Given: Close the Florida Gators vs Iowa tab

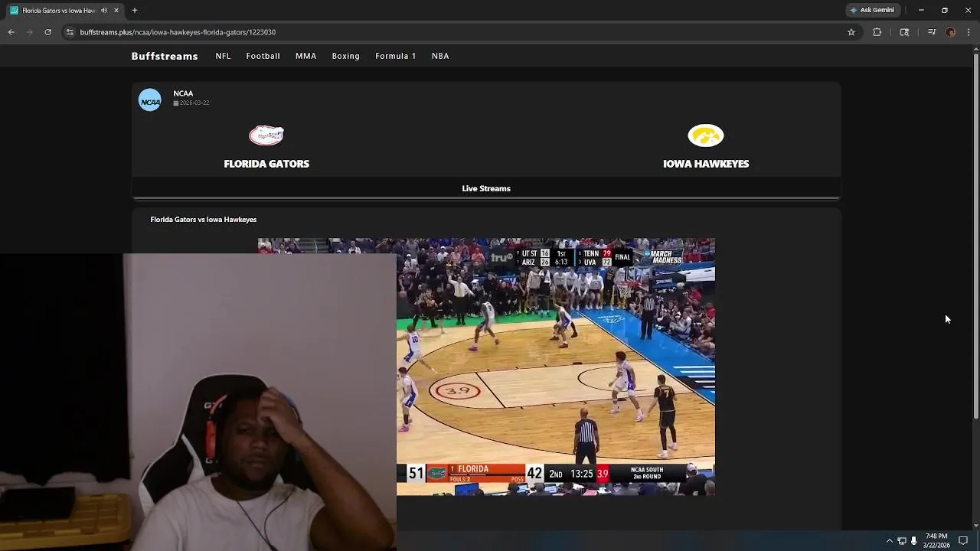Looking at the screenshot, I should (116, 10).
